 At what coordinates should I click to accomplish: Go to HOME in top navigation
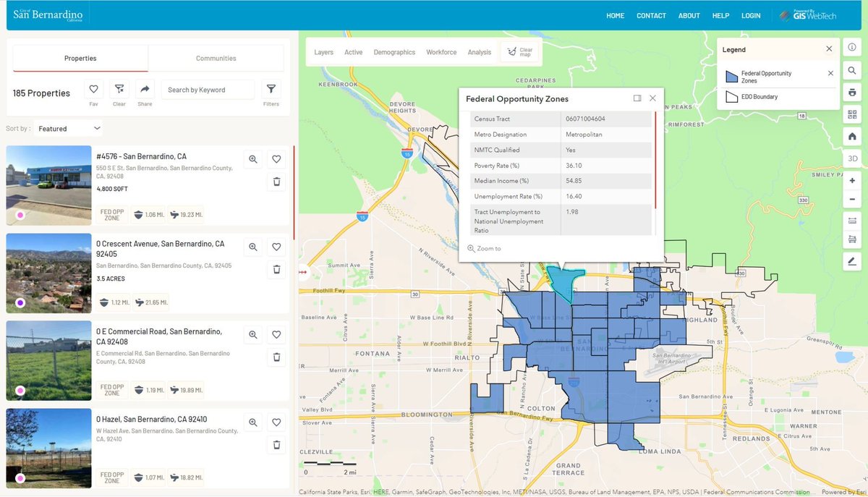[x=615, y=15]
